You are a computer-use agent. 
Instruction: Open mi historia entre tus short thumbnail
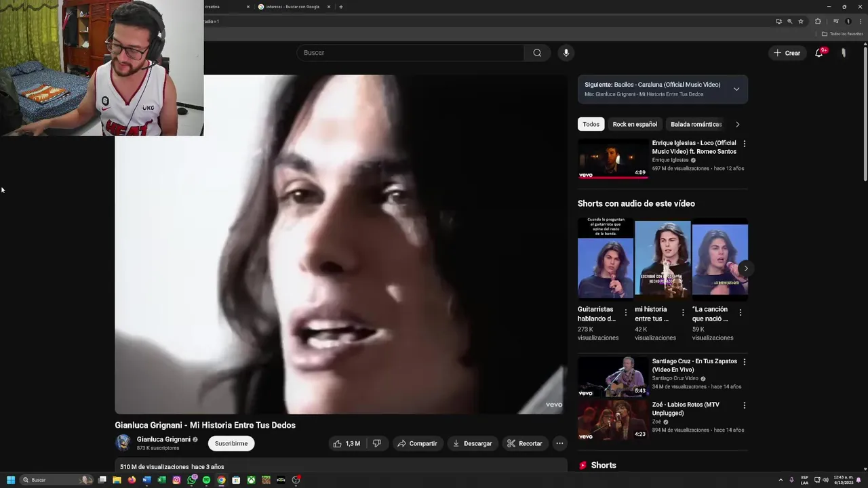[x=663, y=258]
